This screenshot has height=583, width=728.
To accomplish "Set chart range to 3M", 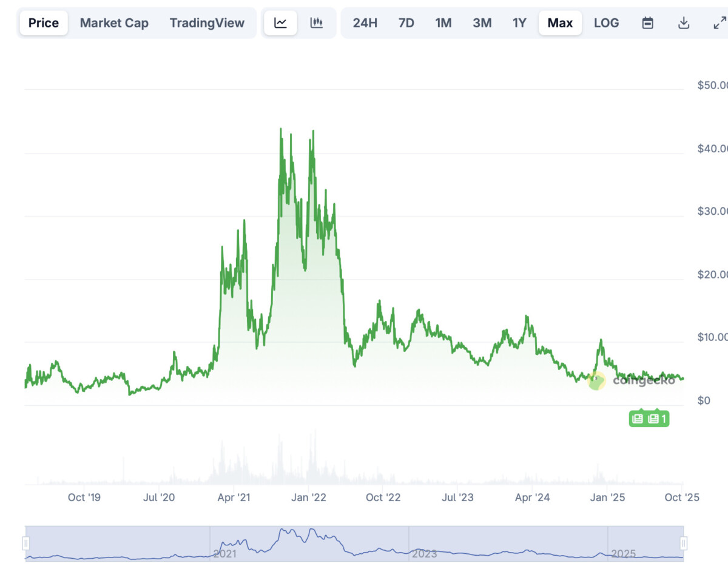I will [482, 23].
